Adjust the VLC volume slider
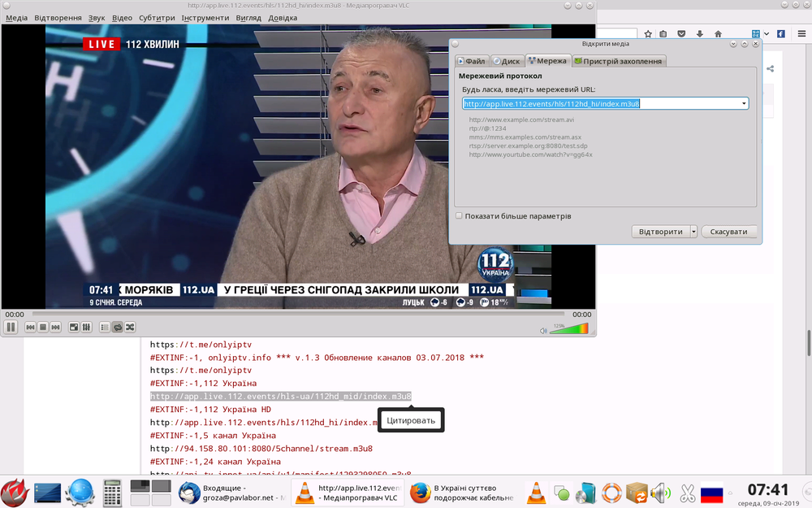Image resolution: width=812 pixels, height=508 pixels. (568, 329)
